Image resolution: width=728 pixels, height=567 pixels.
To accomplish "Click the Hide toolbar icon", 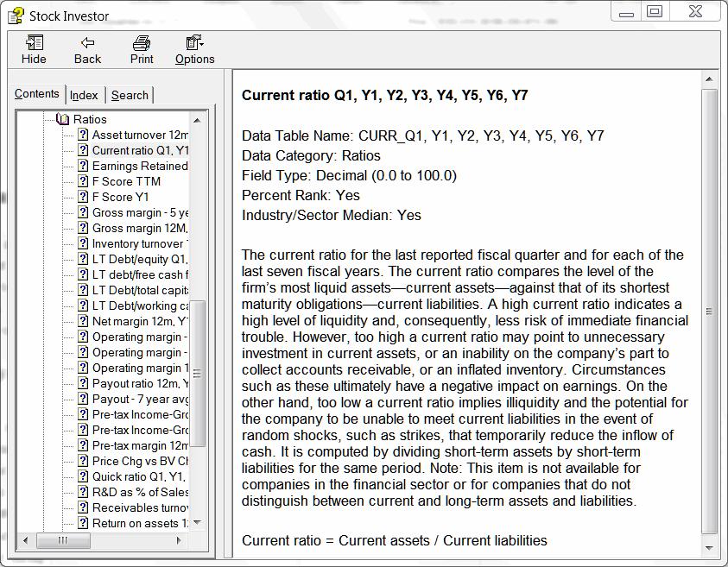I will [34, 42].
